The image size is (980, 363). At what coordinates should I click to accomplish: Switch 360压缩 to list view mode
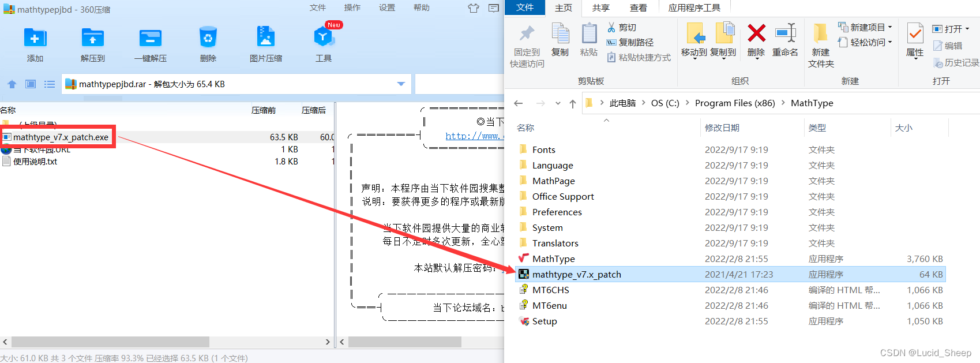(x=50, y=84)
